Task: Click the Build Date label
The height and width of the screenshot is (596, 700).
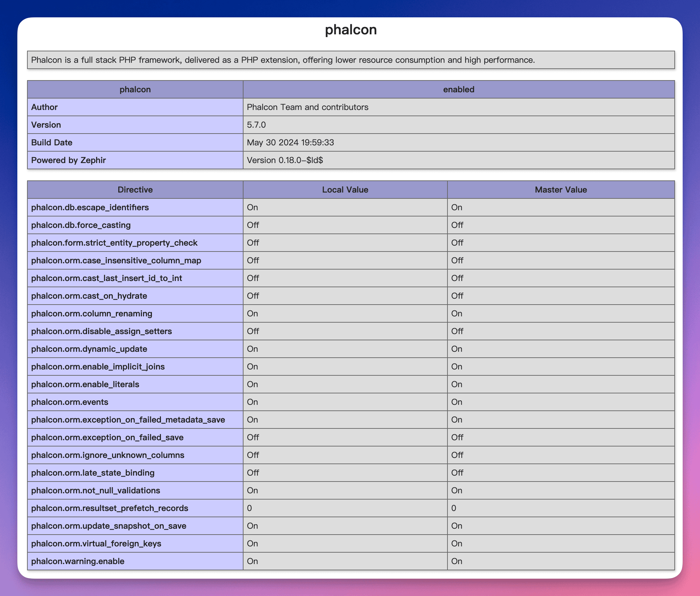Action: click(x=52, y=143)
